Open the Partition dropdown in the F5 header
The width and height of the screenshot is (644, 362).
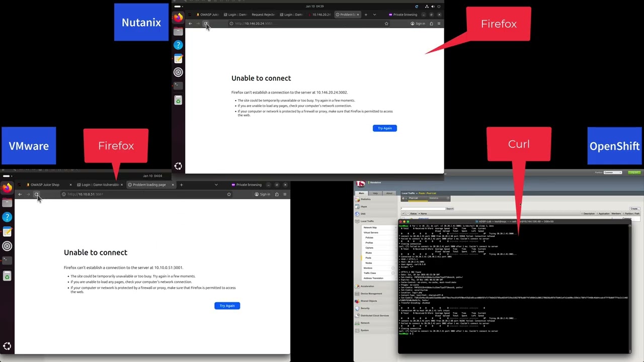612,172
